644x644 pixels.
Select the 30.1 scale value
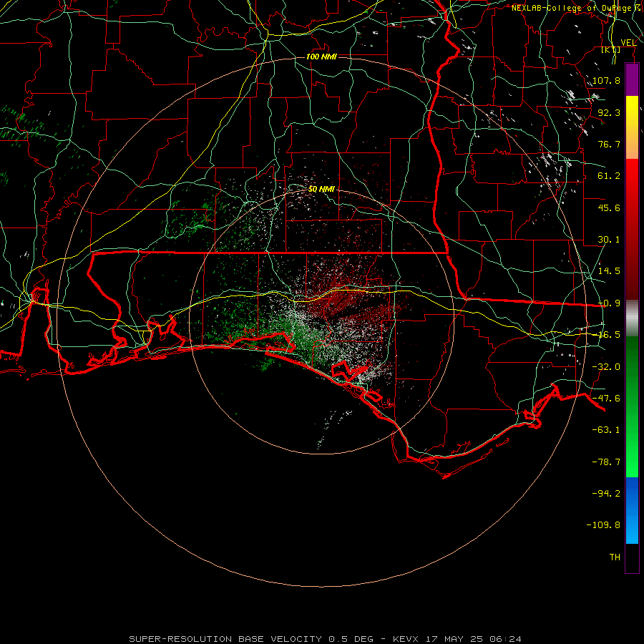click(609, 240)
